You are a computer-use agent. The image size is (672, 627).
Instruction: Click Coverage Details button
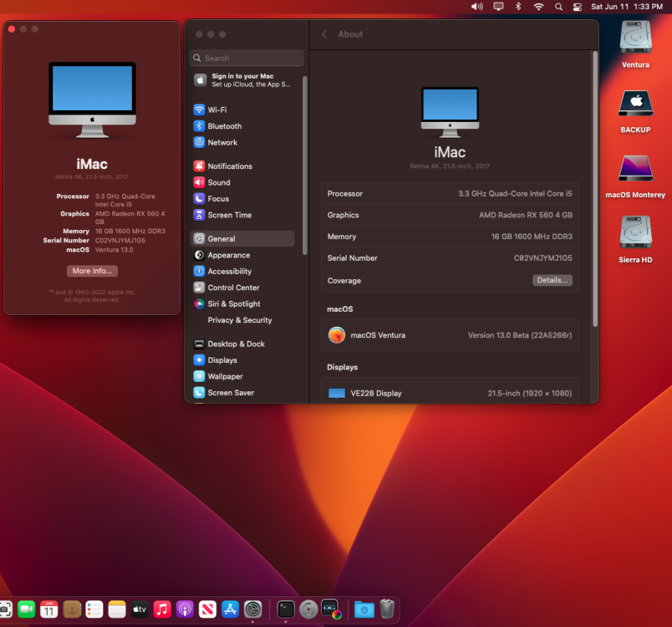point(552,280)
